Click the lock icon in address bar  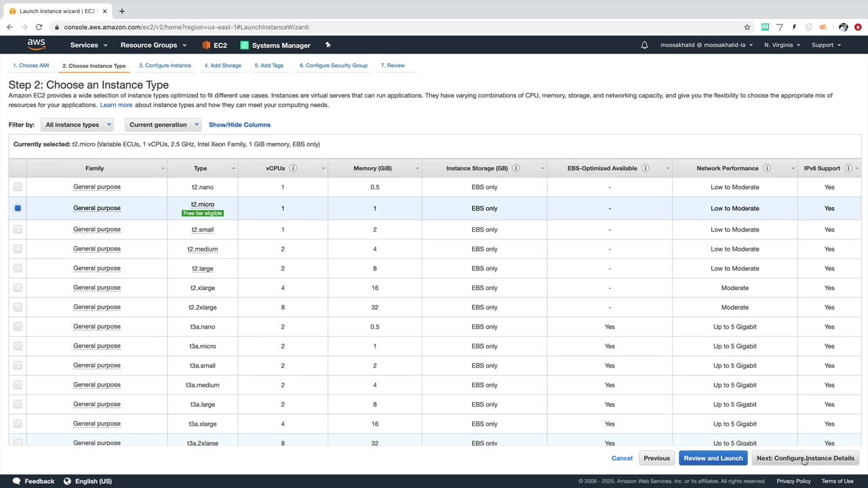click(56, 27)
